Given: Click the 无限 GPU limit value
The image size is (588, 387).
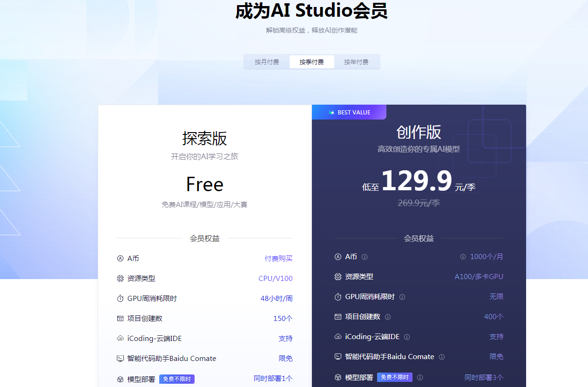Looking at the screenshot, I should [x=496, y=297].
